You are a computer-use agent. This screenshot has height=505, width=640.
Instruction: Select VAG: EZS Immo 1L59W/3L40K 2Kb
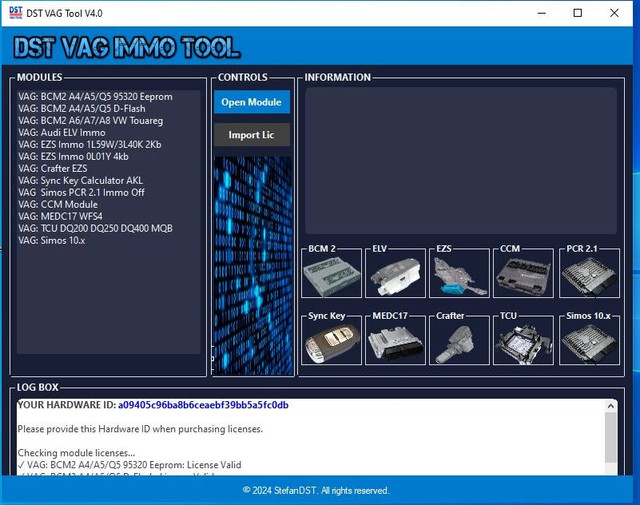pyautogui.click(x=89, y=145)
